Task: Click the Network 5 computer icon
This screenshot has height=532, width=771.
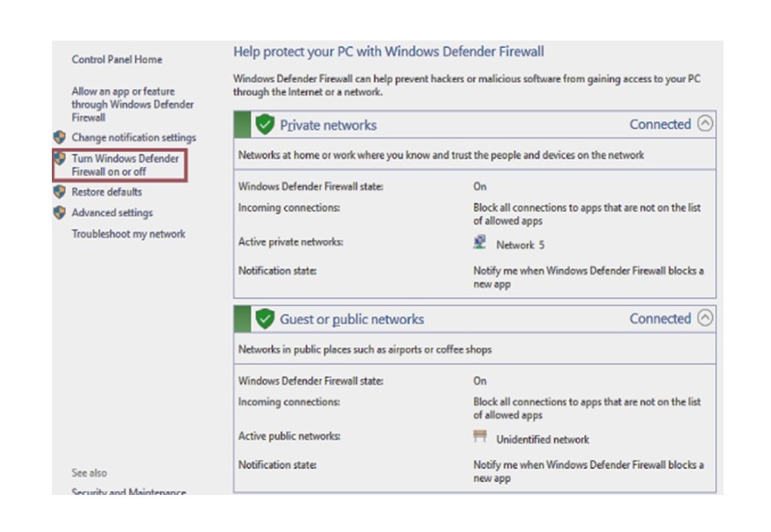Action: [480, 242]
